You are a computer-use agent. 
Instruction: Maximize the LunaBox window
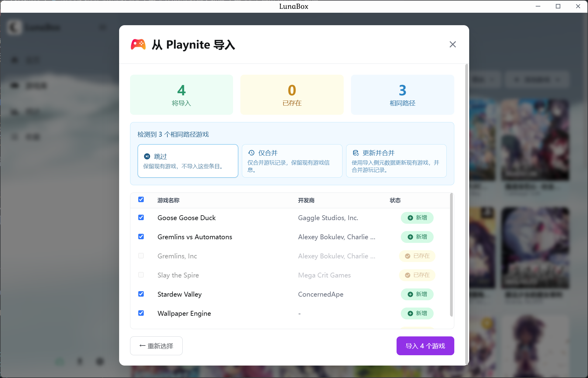pos(558,6)
